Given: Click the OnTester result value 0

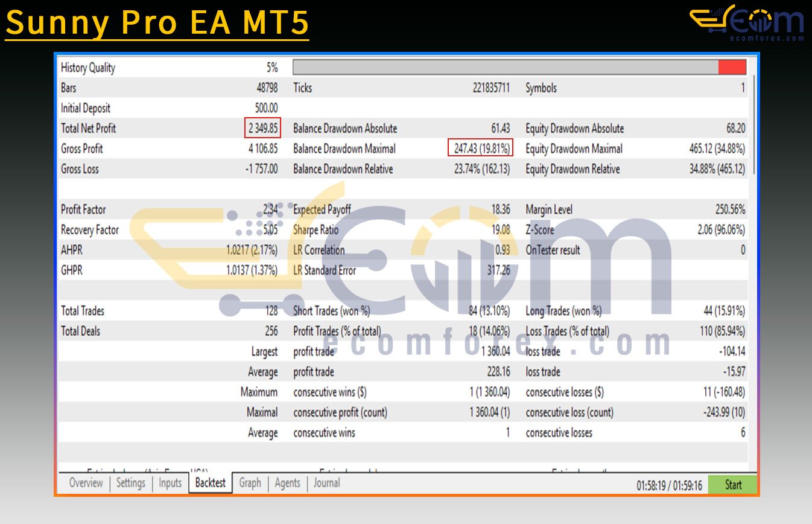Looking at the screenshot, I should coord(743,251).
